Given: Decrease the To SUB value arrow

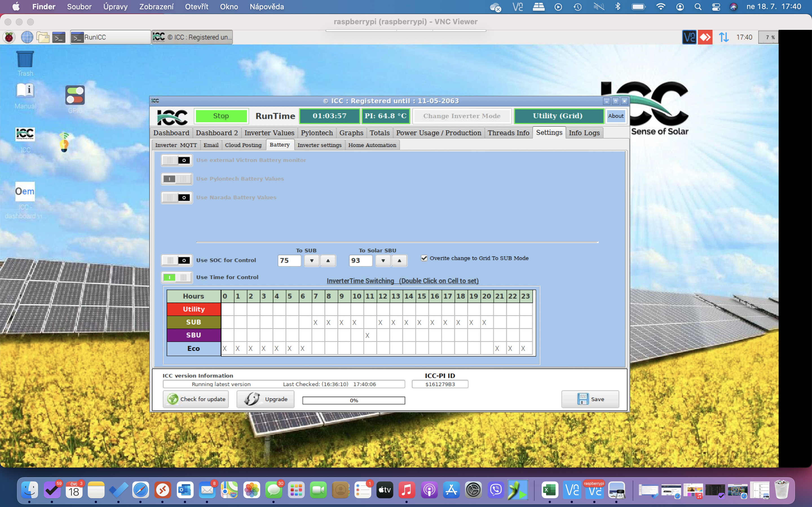Looking at the screenshot, I should (312, 261).
